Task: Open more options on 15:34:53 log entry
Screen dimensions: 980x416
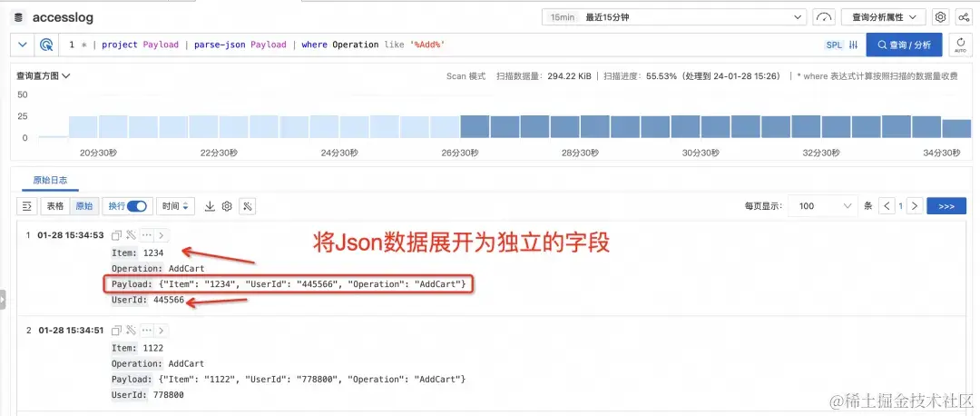Action: (146, 235)
